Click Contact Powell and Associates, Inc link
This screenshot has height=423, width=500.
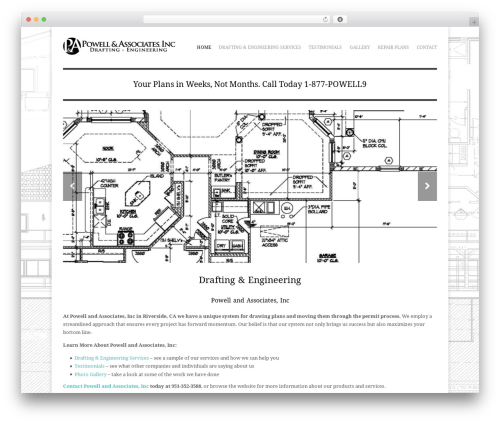pos(106,386)
